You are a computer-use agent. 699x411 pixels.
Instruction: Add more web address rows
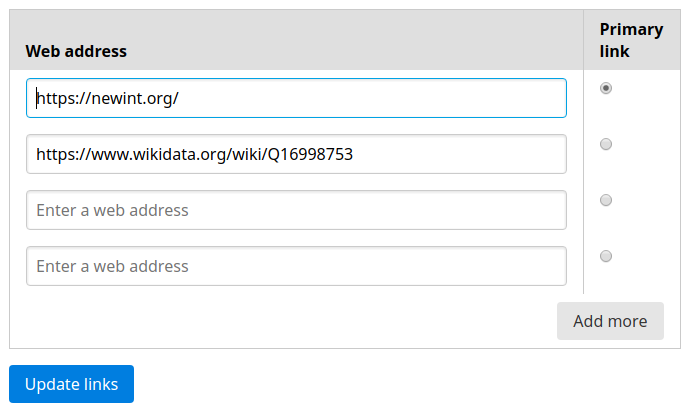(x=610, y=321)
